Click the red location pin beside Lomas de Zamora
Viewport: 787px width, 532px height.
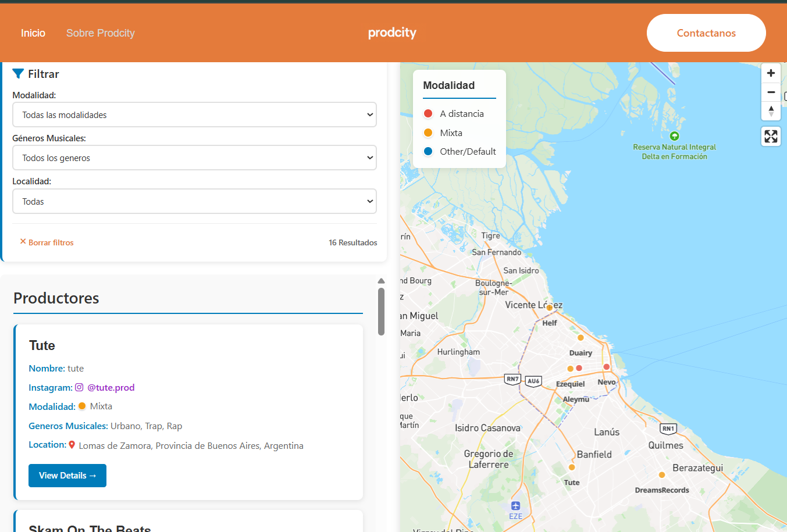pos(72,444)
